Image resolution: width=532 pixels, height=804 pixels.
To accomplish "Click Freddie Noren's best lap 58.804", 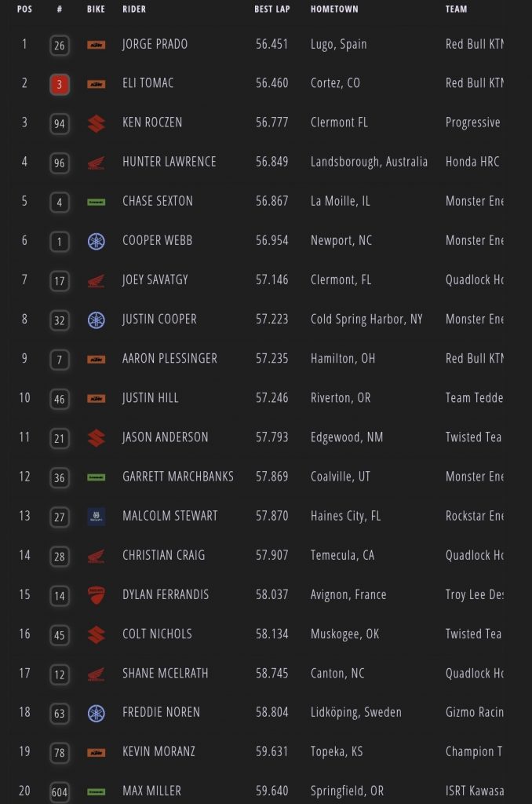I will [271, 712].
